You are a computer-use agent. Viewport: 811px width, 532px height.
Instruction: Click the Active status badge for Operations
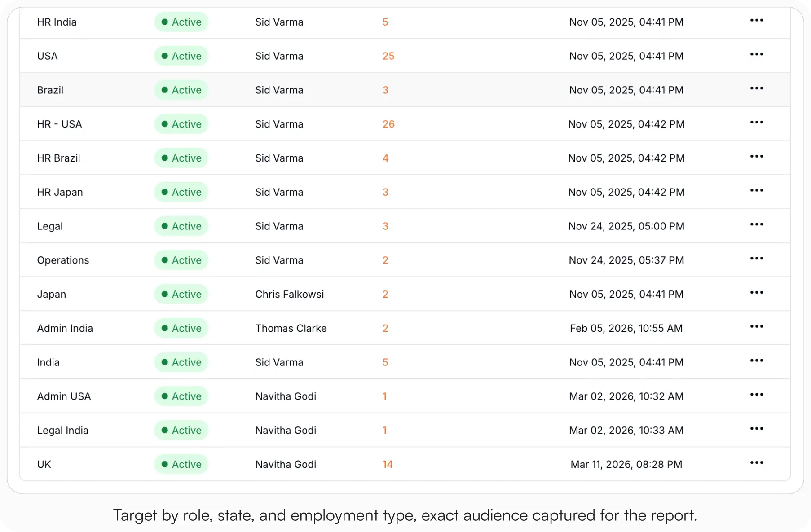pyautogui.click(x=181, y=260)
